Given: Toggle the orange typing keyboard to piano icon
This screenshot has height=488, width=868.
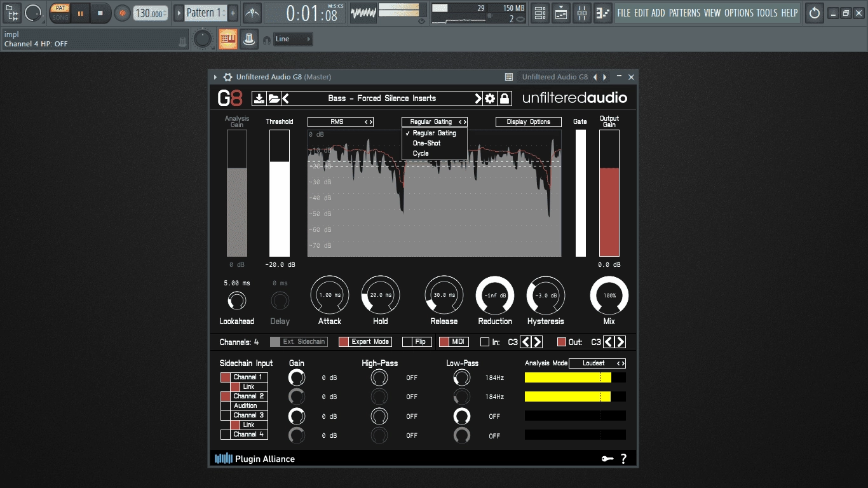Looking at the screenshot, I should (228, 39).
